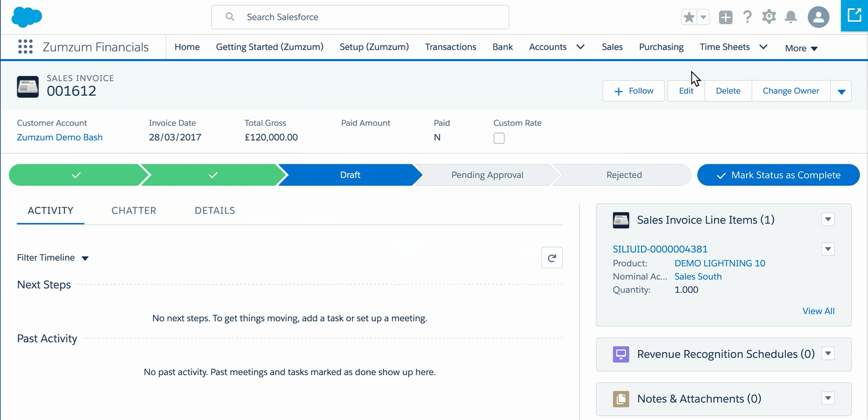Switch to the Chatter tab

click(x=134, y=211)
